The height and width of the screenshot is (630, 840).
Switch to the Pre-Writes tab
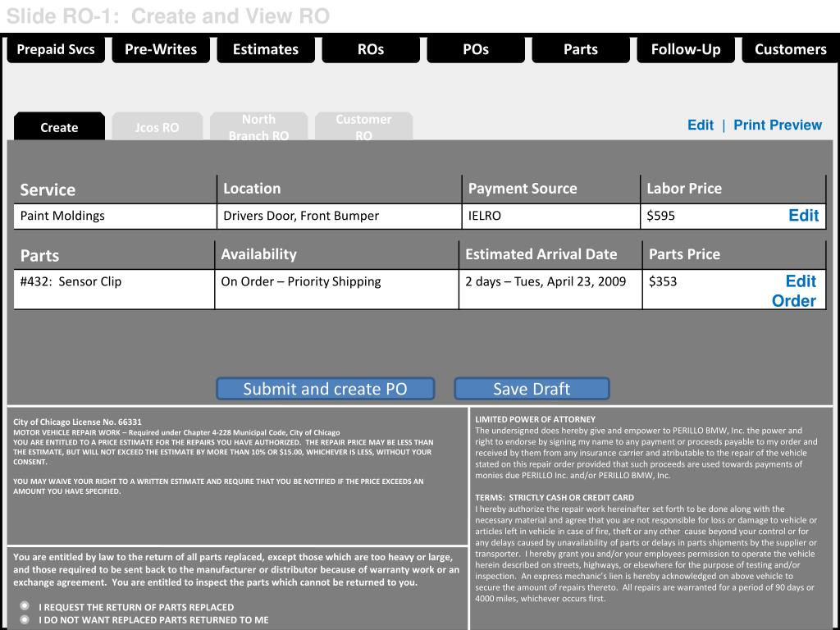161,49
